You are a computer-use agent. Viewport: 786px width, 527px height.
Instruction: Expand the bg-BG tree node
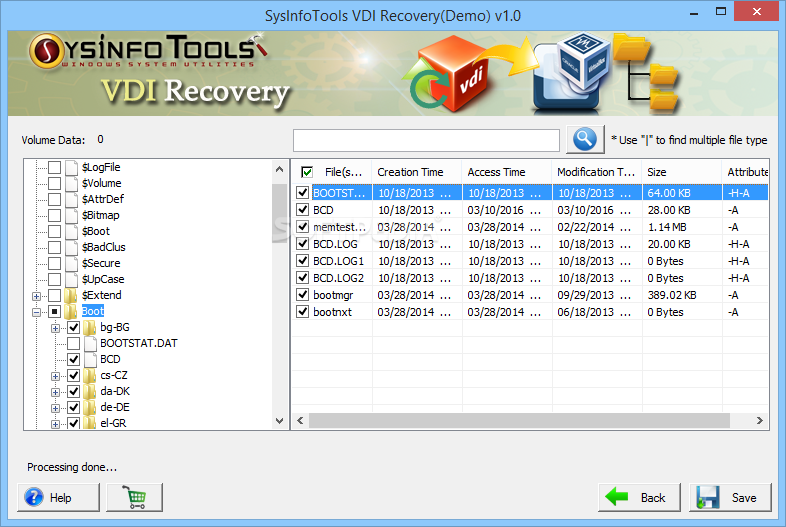pyautogui.click(x=56, y=328)
